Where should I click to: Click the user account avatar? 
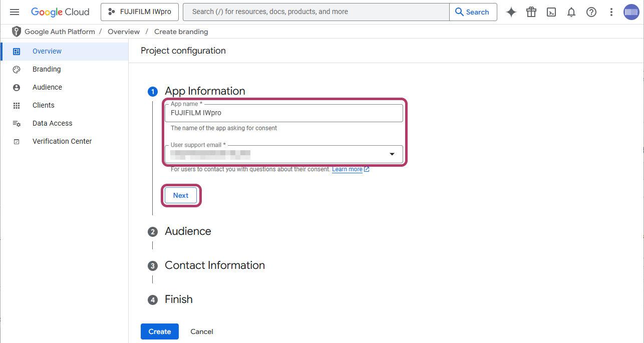point(631,12)
